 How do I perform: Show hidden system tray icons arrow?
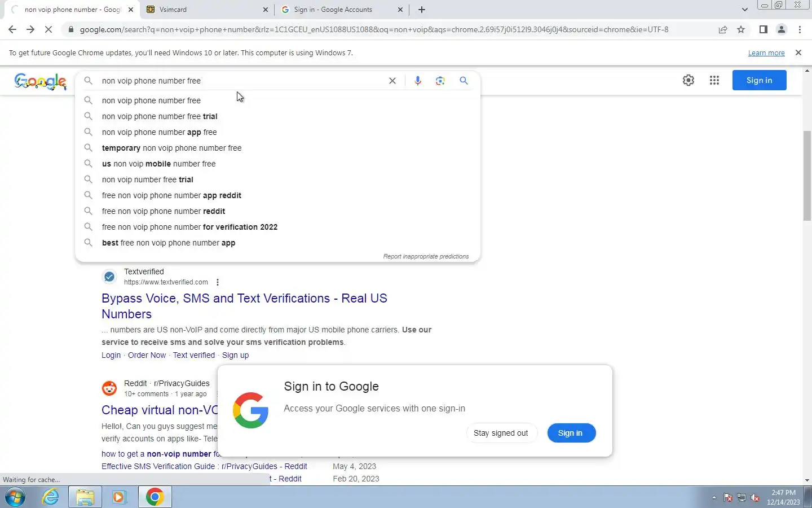pos(714,498)
